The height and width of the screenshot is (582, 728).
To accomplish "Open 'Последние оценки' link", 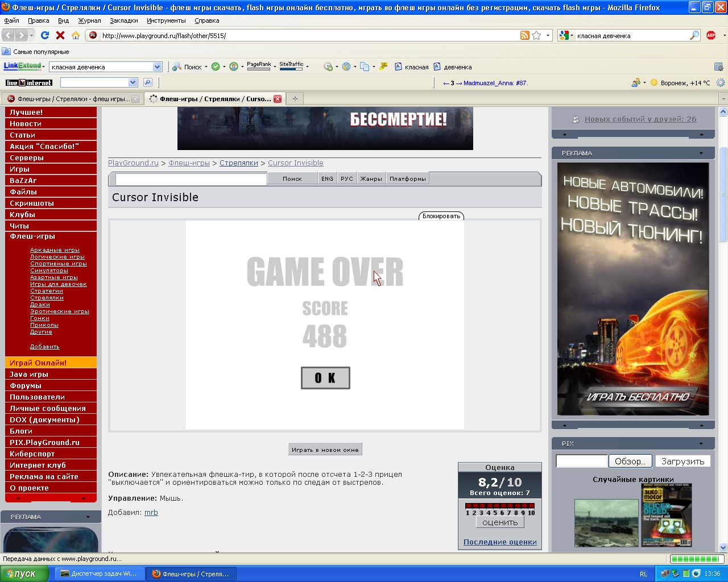I will (500, 542).
